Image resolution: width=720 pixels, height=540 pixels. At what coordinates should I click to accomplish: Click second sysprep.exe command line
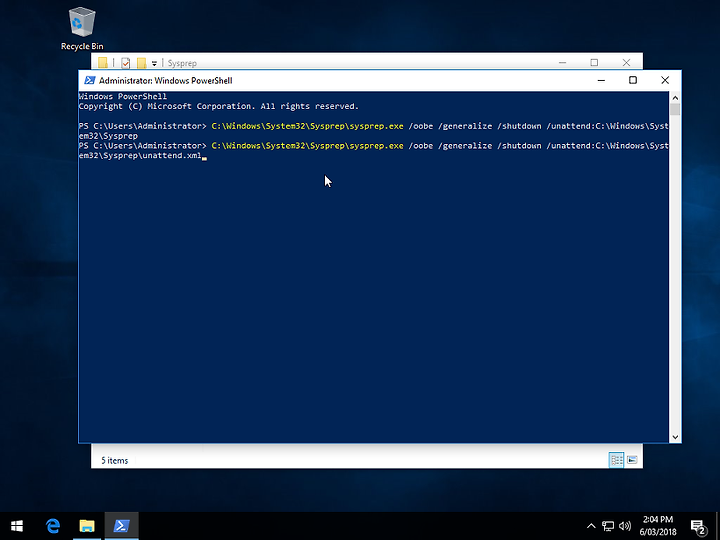coord(373,151)
